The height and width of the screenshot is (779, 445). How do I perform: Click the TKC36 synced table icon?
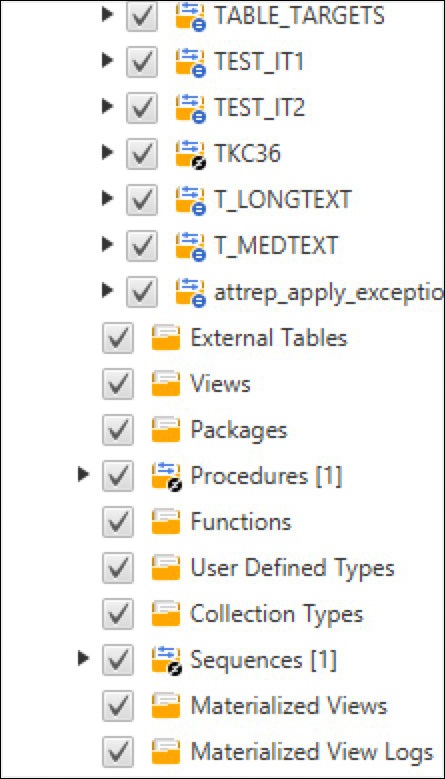click(x=191, y=154)
